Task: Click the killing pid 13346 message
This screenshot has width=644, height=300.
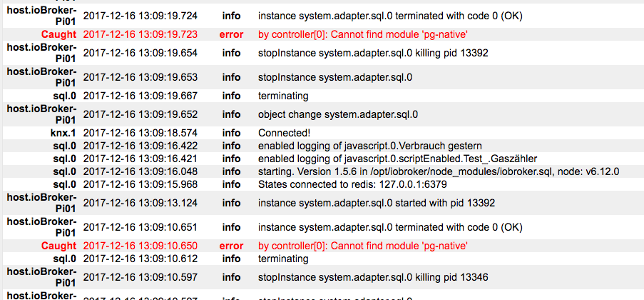Action: coord(373,277)
